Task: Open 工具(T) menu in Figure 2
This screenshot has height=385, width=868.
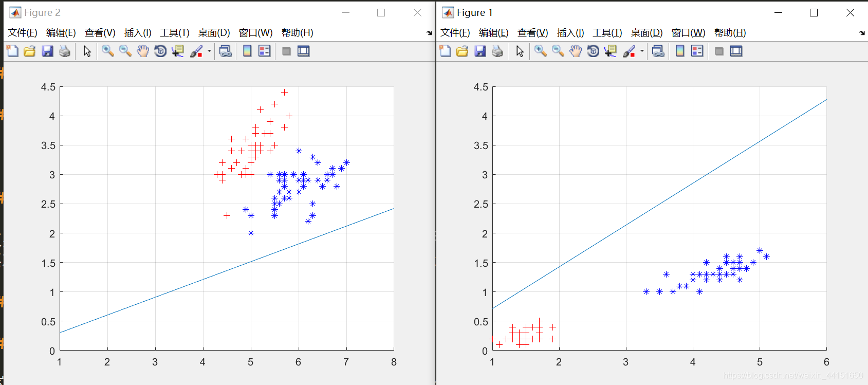Action: (x=175, y=32)
